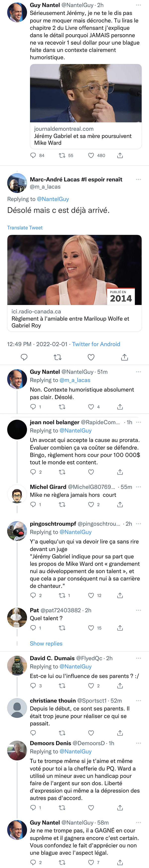Open more menu on Demoors Denis's tweet
The height and width of the screenshot is (868, 149).
pyautogui.click(x=139, y=743)
